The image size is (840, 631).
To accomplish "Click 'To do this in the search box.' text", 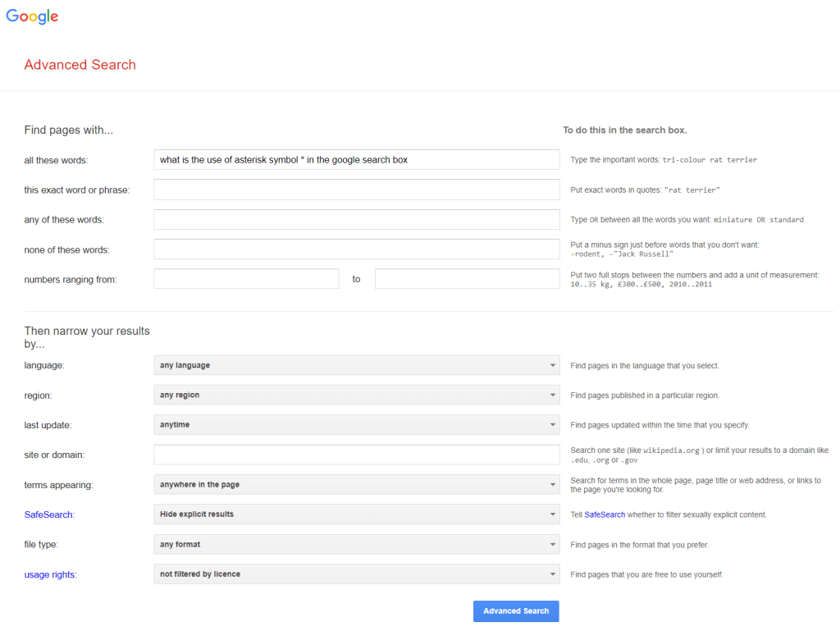I will 624,130.
